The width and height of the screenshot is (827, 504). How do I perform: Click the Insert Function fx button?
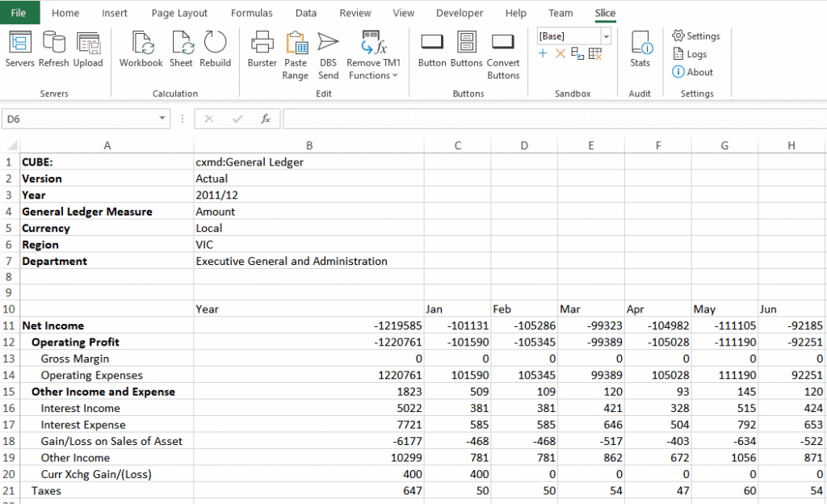click(265, 119)
